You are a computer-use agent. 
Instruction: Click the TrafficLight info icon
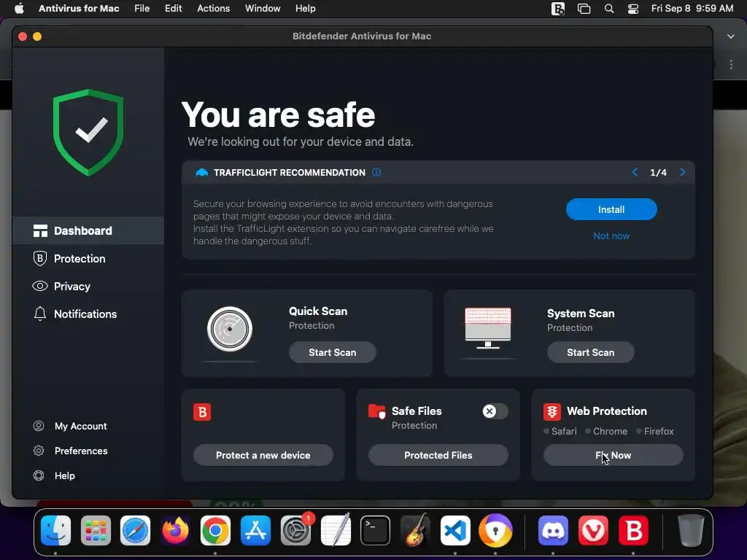376,172
